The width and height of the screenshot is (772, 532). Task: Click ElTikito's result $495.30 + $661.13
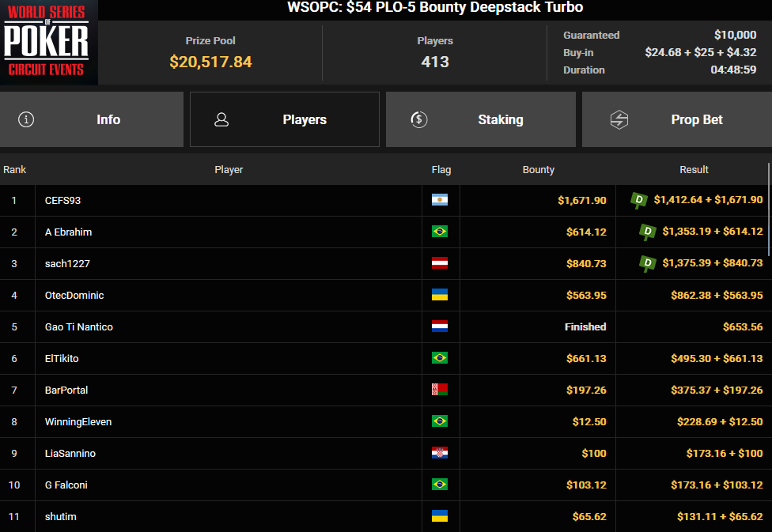[717, 358]
